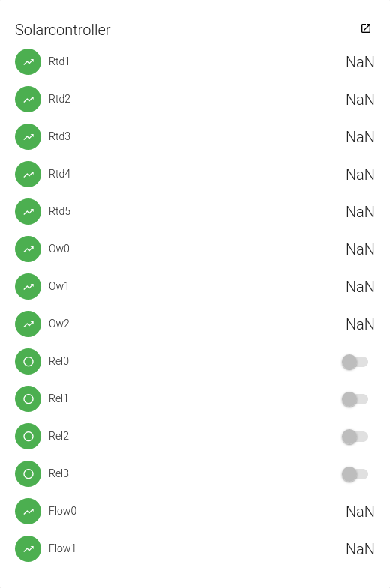Click the Rtd1 NaN value
Screen dimensions: 390x588
360,62
